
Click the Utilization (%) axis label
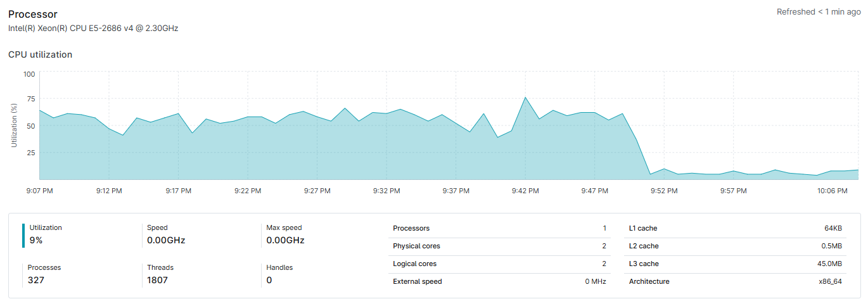click(x=14, y=126)
